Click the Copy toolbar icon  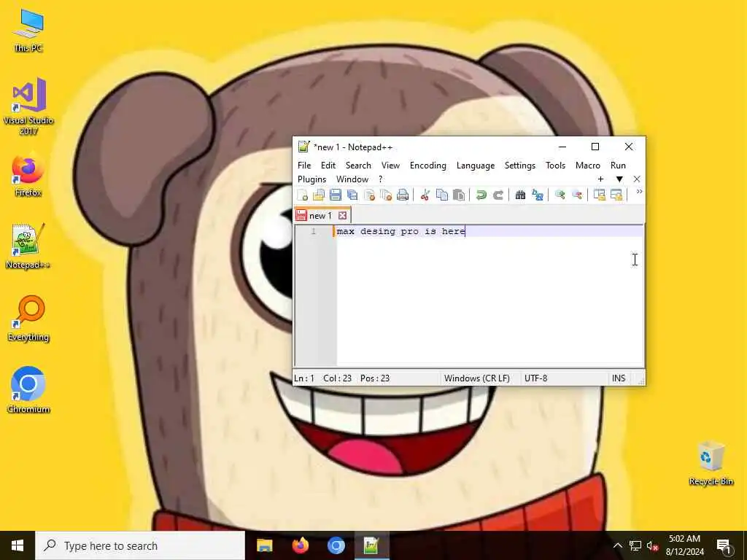point(442,195)
